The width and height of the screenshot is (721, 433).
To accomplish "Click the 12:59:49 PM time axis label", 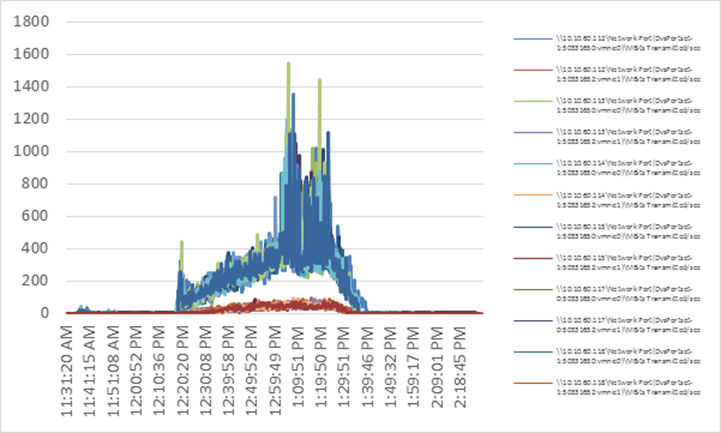I will click(275, 370).
